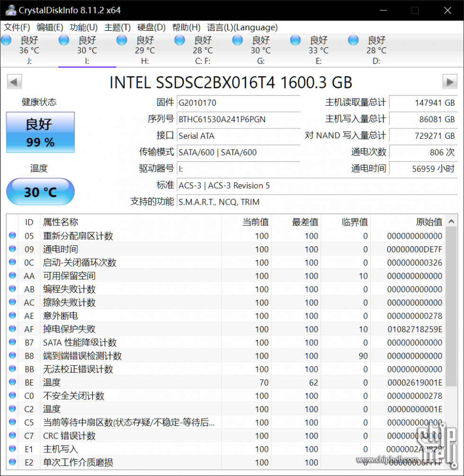The height and width of the screenshot is (476, 464).
Task: Go to next disk with right arrow
Action: pyautogui.click(x=450, y=81)
